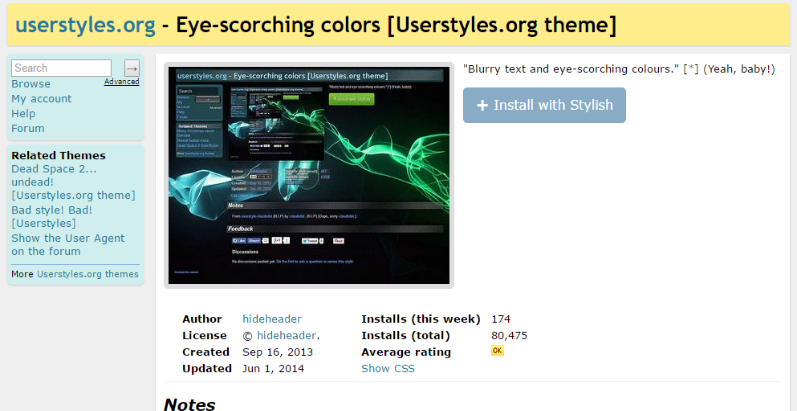797x411 pixels.
Task: Open hideheader link in License row
Action: tap(287, 335)
